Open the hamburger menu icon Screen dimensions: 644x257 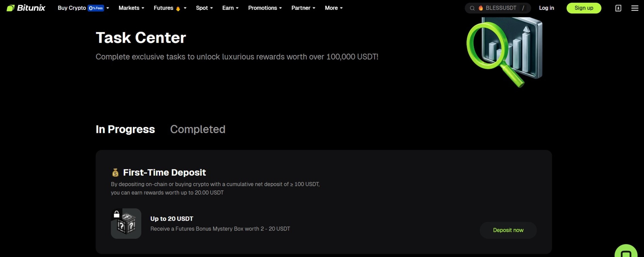tap(635, 8)
